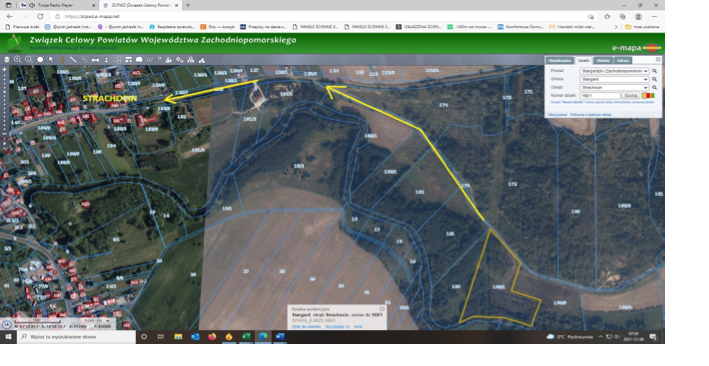Viewport: 709px width, 366px height.
Task: Open the Inne ulubione bookmarks folder
Action: point(642,27)
